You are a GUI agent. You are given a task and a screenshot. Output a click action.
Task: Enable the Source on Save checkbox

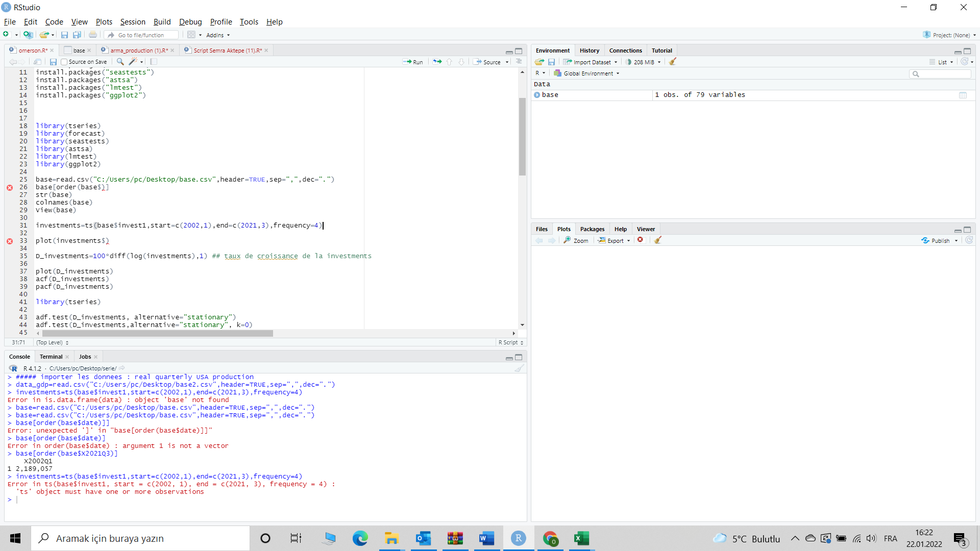pos(64,62)
